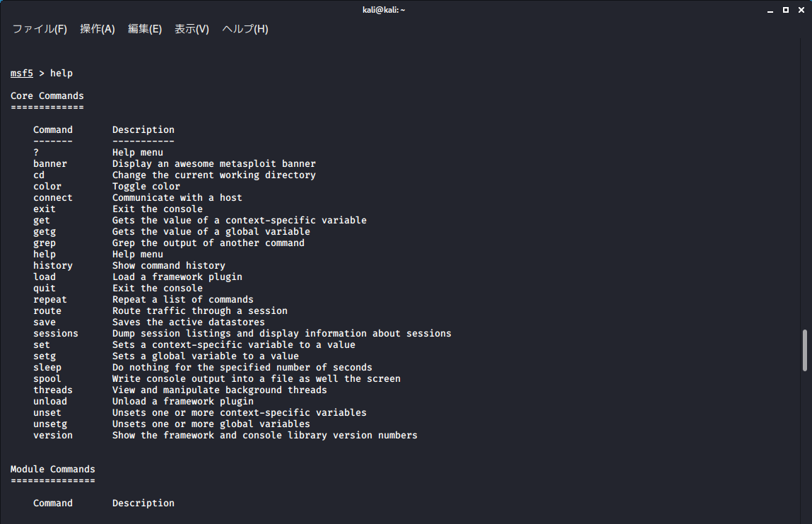Click the vertical scrollbar thumb
The height and width of the screenshot is (524, 812).
click(x=805, y=350)
